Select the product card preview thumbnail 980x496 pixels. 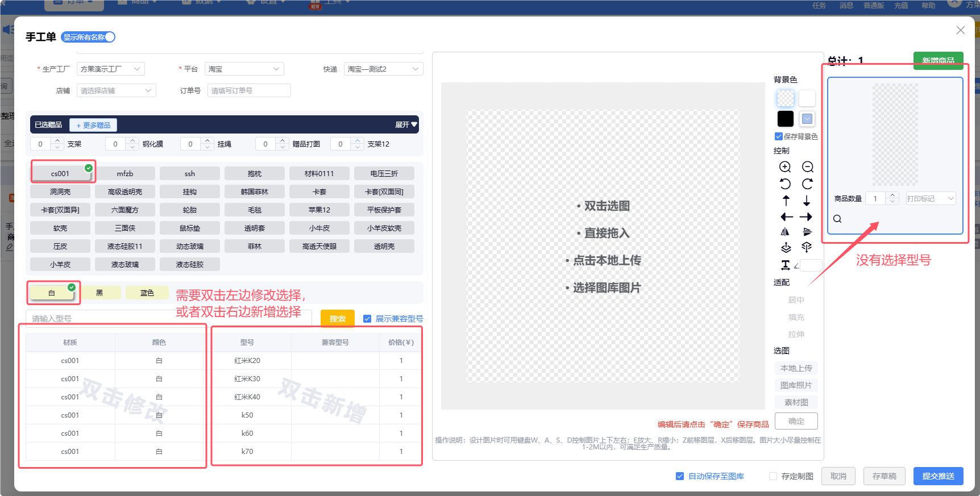(895, 135)
